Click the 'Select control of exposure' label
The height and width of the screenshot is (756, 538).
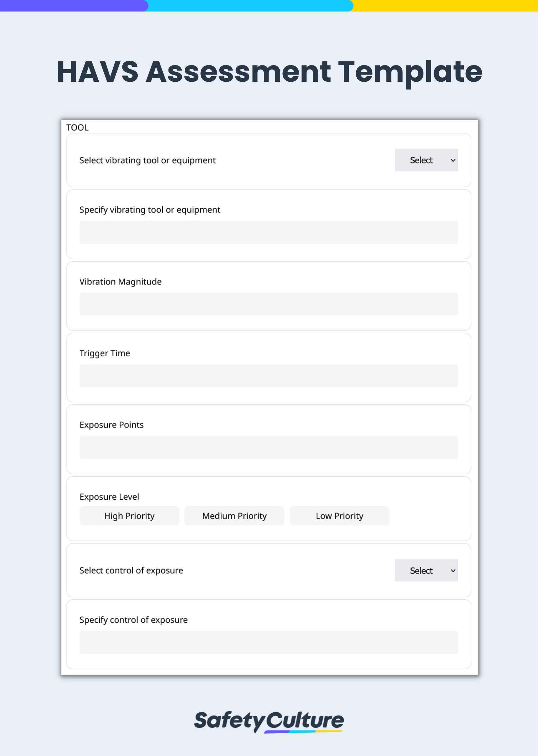(x=131, y=571)
